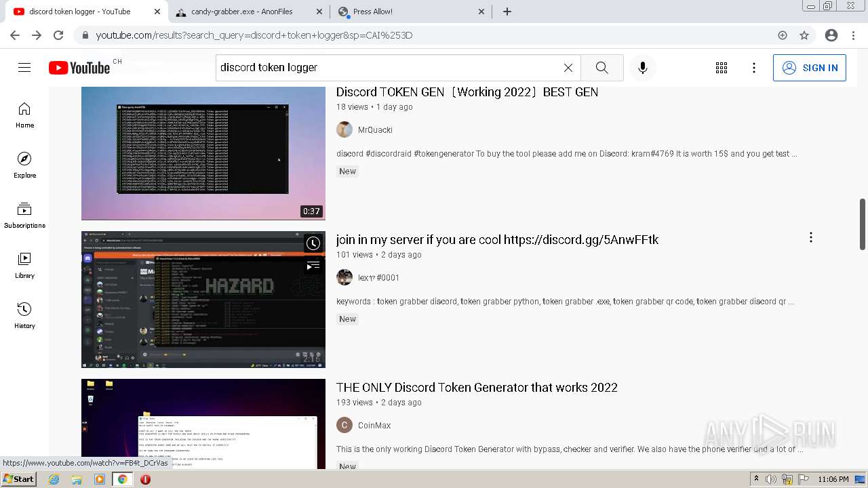This screenshot has width=868, height=488.
Task: Click the New badge under MrQuacki video
Action: pyautogui.click(x=348, y=171)
